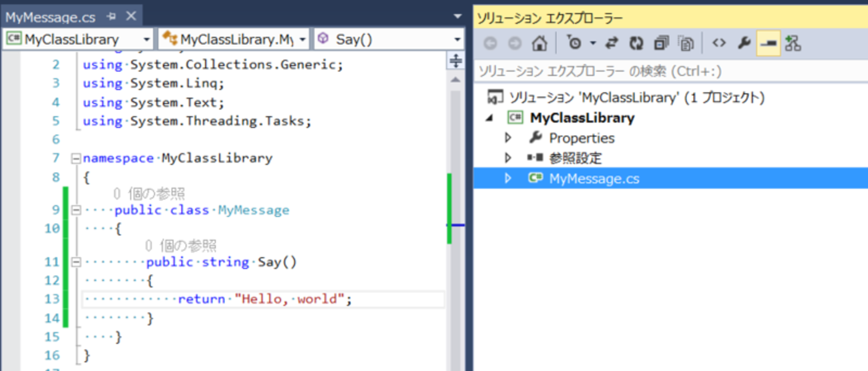Close the MyMessage.cs tab
Screen dimensions: 868x371
pyautogui.click(x=131, y=17)
